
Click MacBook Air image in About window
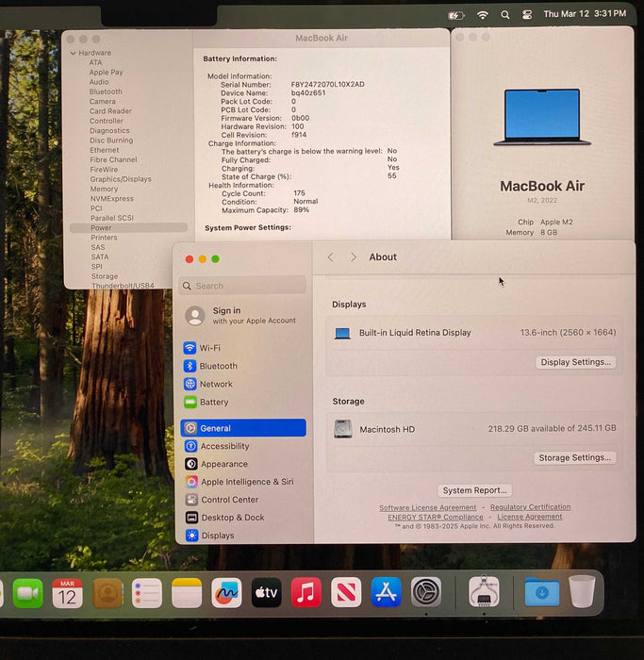click(x=542, y=117)
